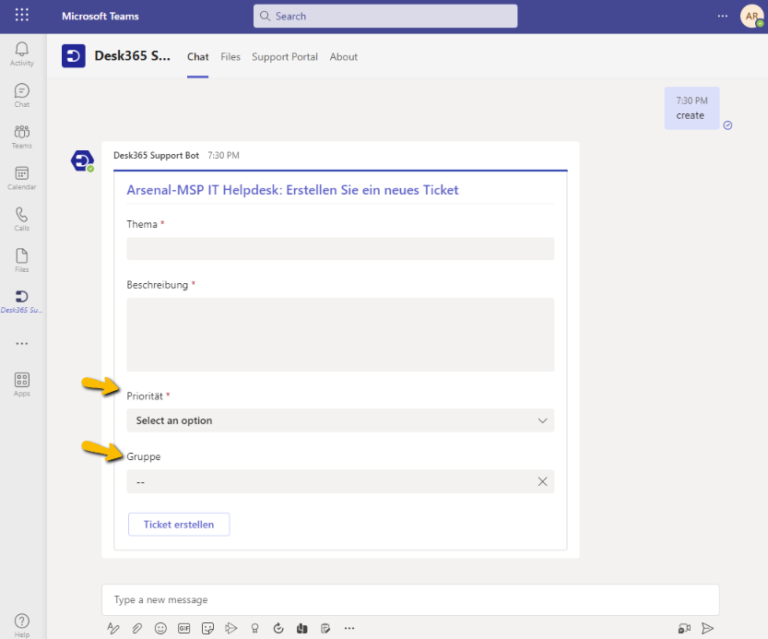Open the Calendar

pyautogui.click(x=22, y=177)
